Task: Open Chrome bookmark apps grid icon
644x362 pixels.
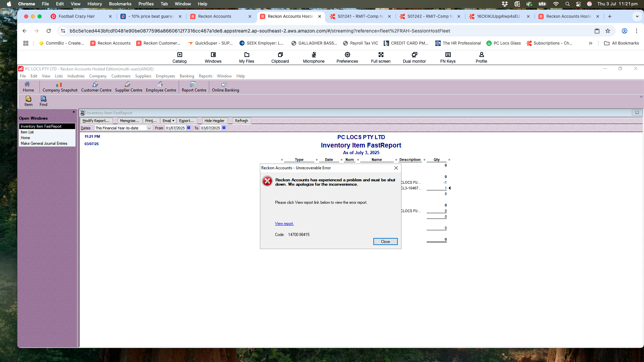Action: click(x=26, y=43)
